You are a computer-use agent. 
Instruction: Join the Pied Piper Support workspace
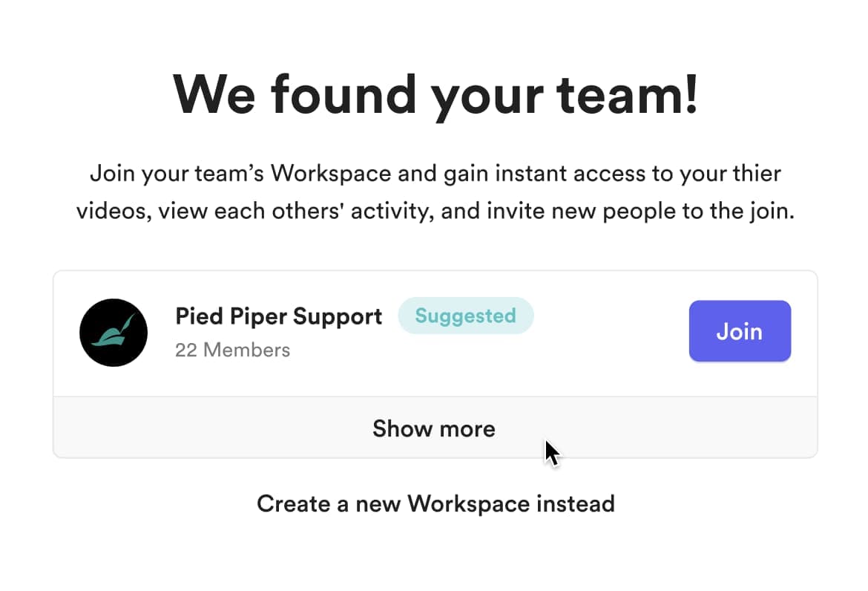coord(740,331)
